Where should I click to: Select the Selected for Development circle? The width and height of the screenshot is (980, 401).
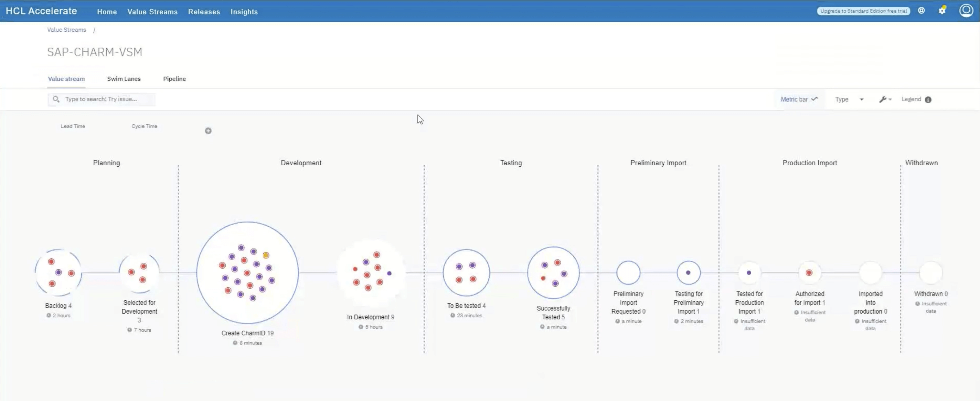[x=139, y=272]
